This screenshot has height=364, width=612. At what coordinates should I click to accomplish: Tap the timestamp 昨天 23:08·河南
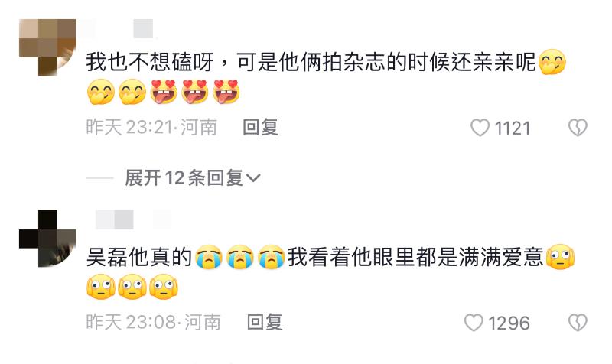[x=154, y=322]
